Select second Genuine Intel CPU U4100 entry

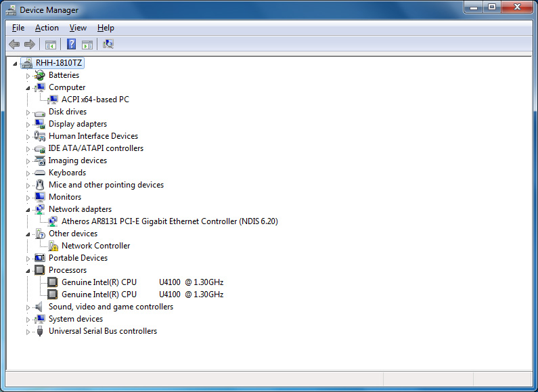pos(142,295)
